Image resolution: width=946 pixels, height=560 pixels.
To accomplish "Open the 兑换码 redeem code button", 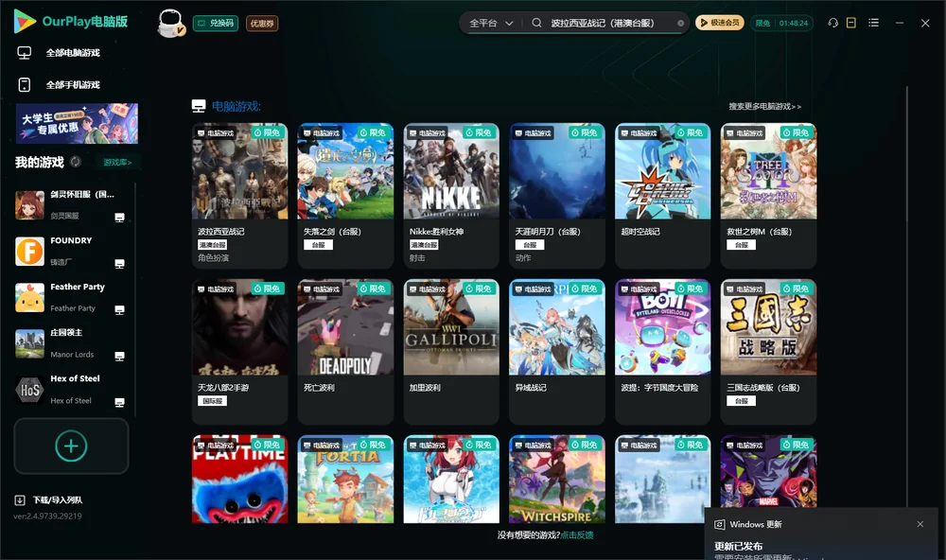I will coord(216,24).
